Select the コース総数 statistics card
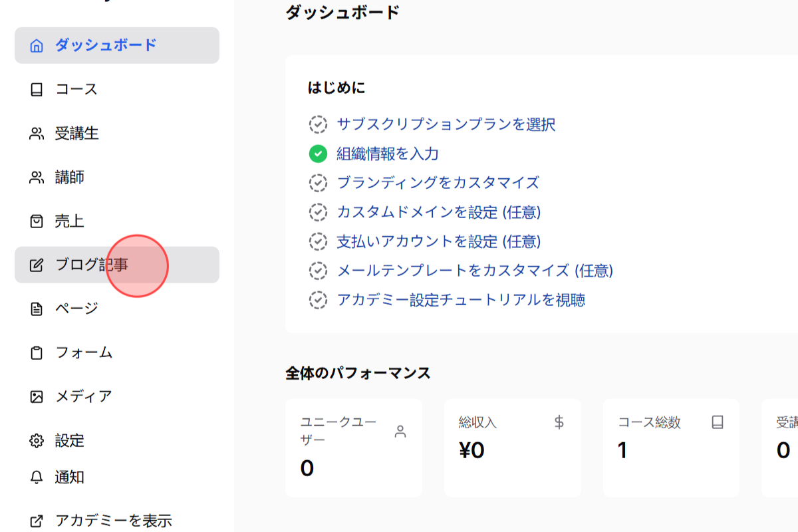This screenshot has width=798, height=532. [671, 448]
